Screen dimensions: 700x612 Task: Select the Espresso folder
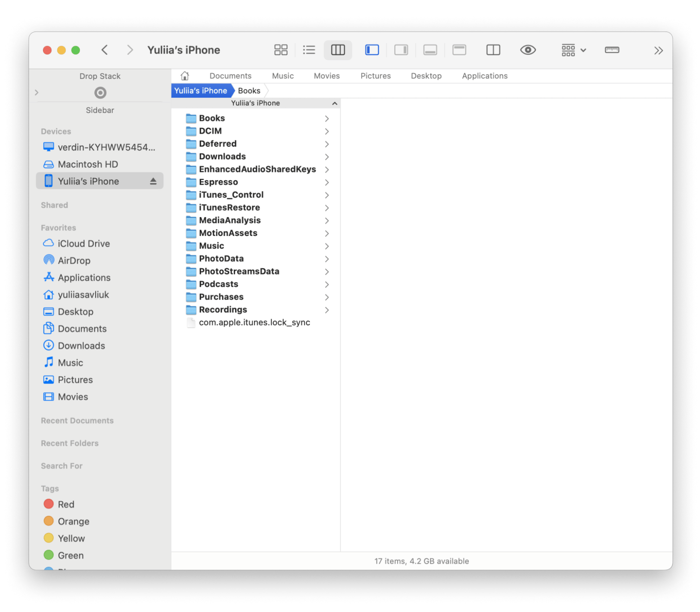click(x=256, y=182)
